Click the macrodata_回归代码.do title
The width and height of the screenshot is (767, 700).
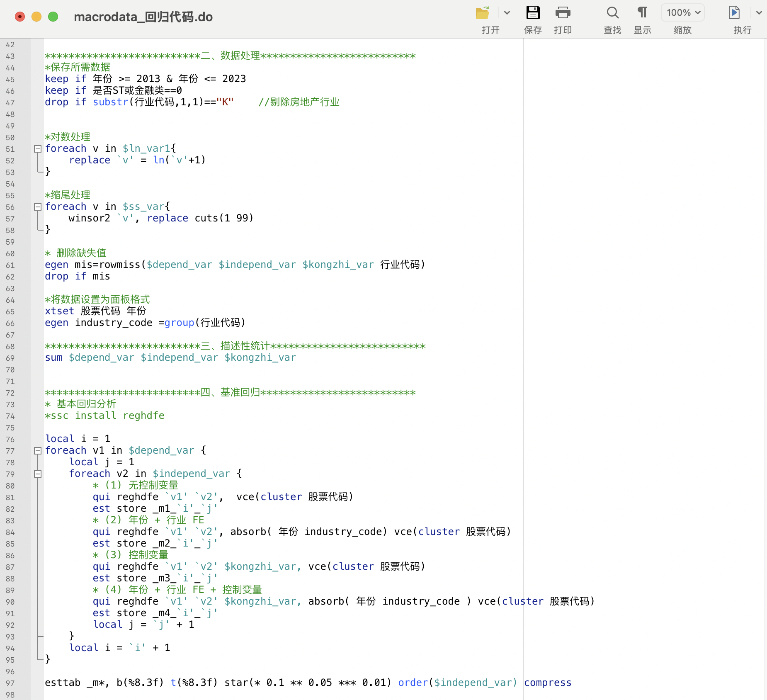coord(143,17)
